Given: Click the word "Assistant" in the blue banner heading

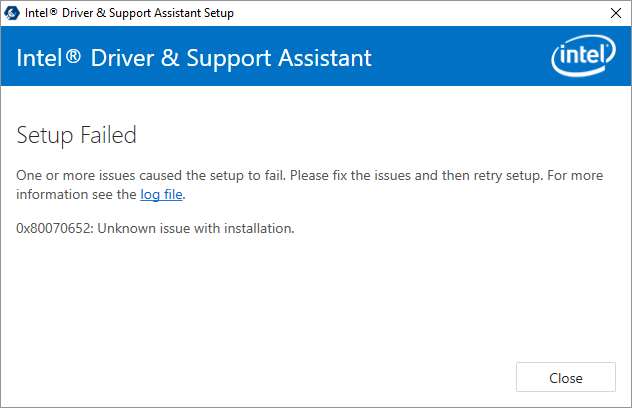Looking at the screenshot, I should (325, 58).
